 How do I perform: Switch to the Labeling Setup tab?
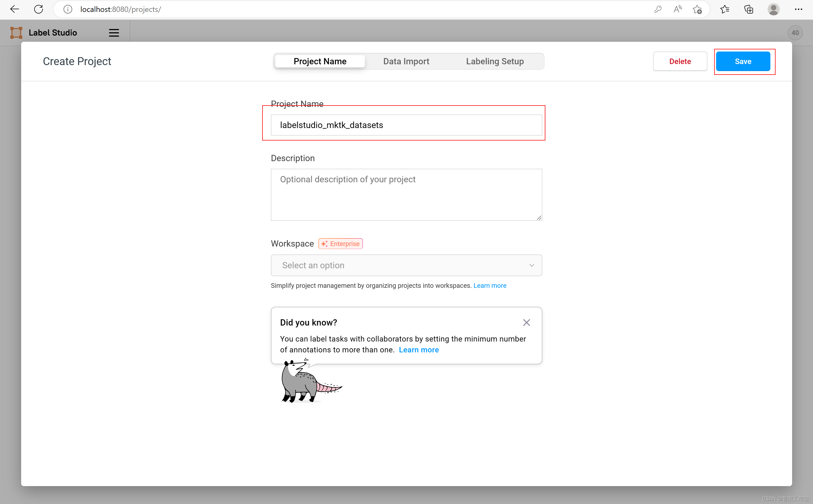(495, 61)
